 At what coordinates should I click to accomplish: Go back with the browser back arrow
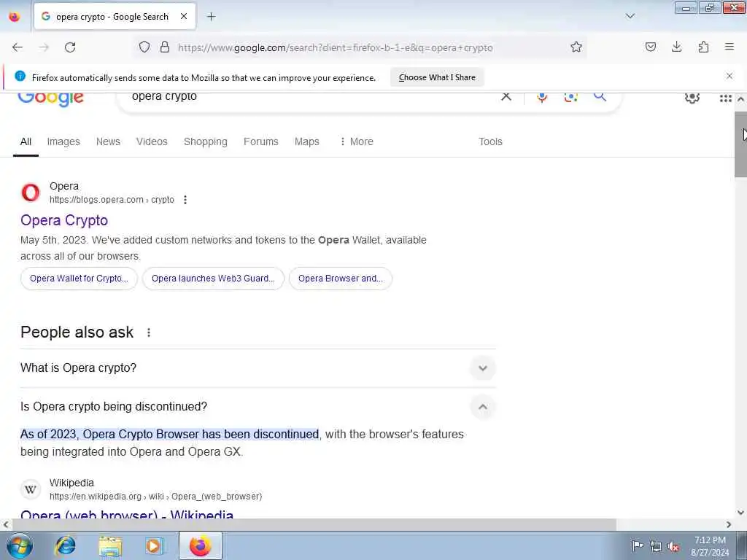tap(18, 47)
